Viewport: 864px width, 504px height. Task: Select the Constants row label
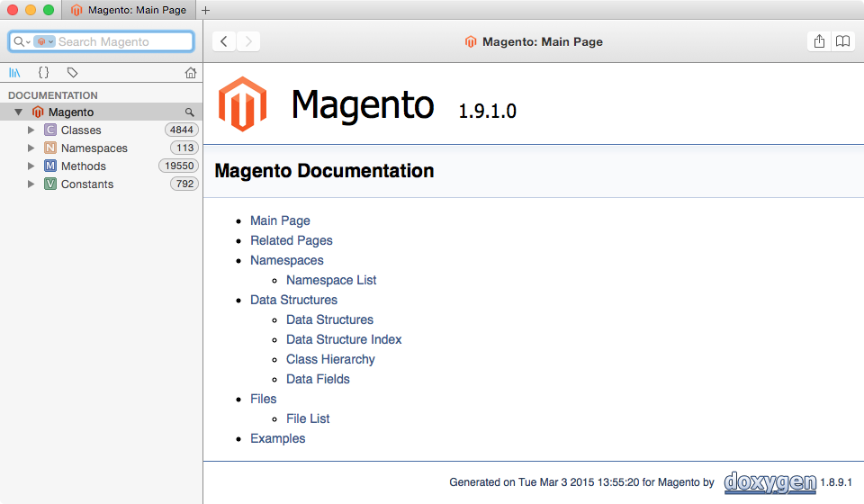tap(87, 184)
